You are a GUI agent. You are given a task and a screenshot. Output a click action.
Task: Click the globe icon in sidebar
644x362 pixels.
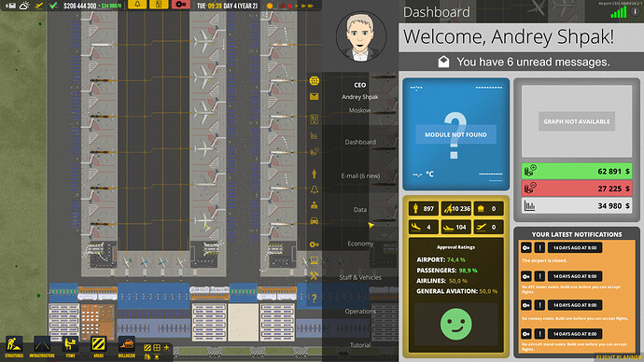click(x=315, y=81)
